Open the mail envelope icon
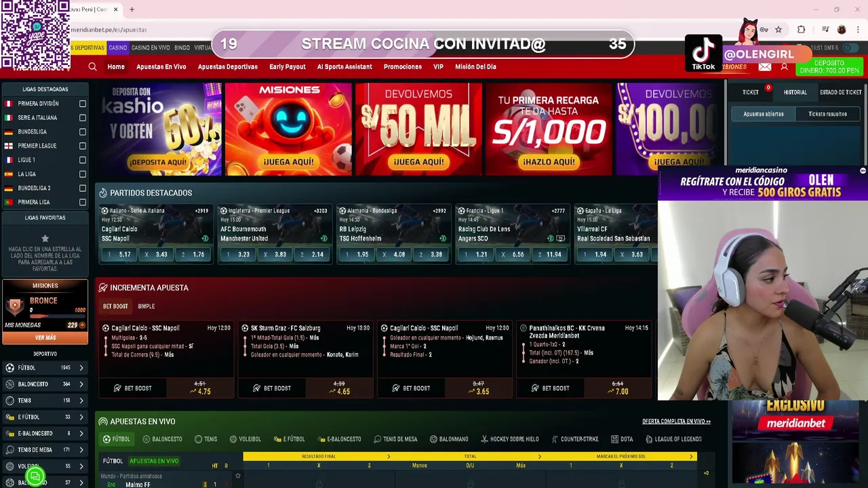Image resolution: width=868 pixels, height=488 pixels. point(765,66)
